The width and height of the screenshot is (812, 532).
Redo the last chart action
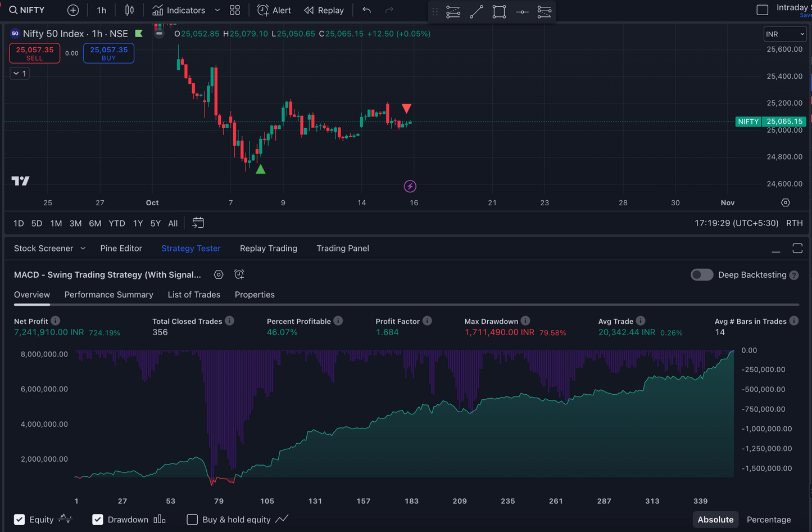(x=389, y=10)
